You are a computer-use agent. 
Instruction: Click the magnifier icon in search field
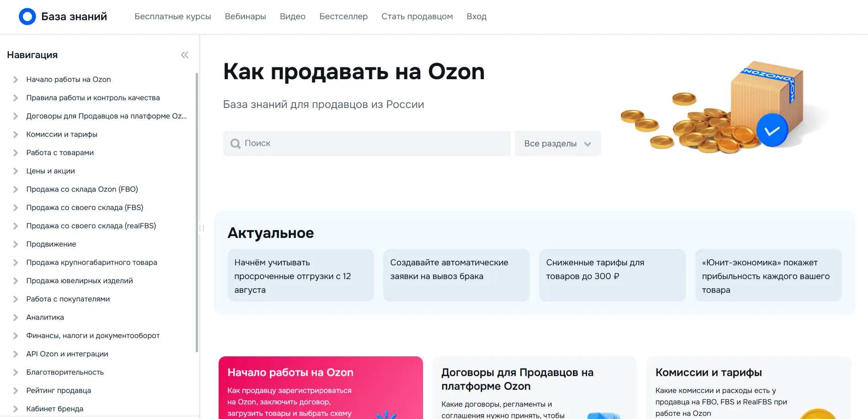click(236, 144)
